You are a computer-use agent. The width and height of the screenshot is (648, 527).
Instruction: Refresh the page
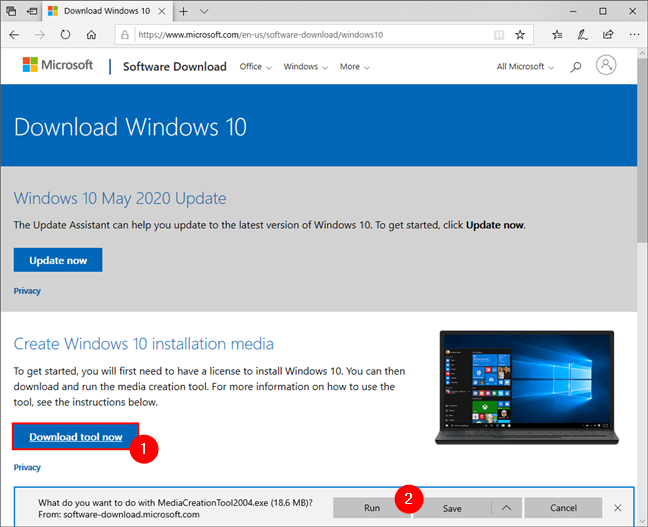click(x=65, y=35)
